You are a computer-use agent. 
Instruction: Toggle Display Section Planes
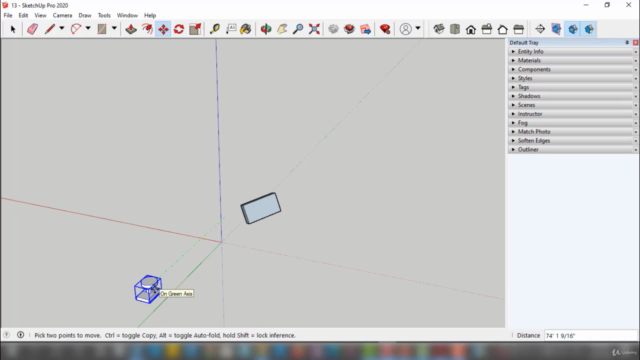(x=556, y=29)
